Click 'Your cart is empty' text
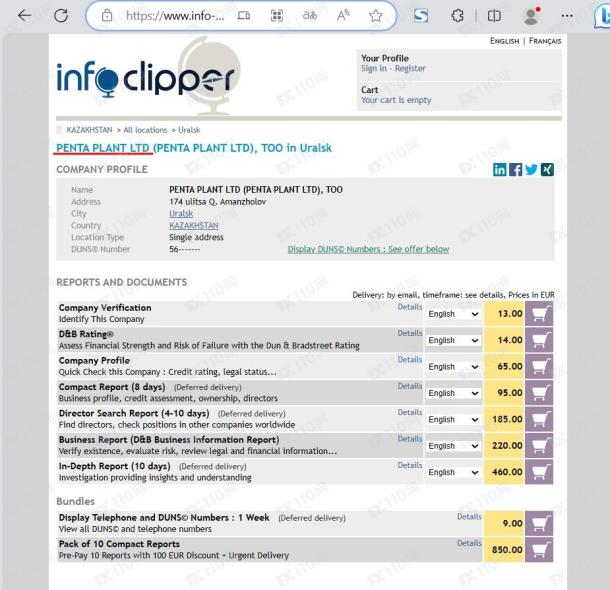The height and width of the screenshot is (590, 610). [396, 100]
